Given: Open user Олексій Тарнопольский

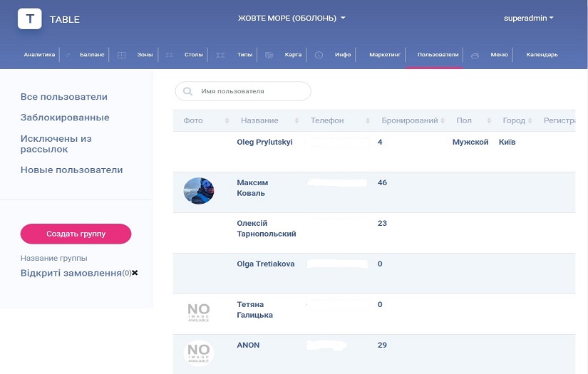Looking at the screenshot, I should (267, 228).
